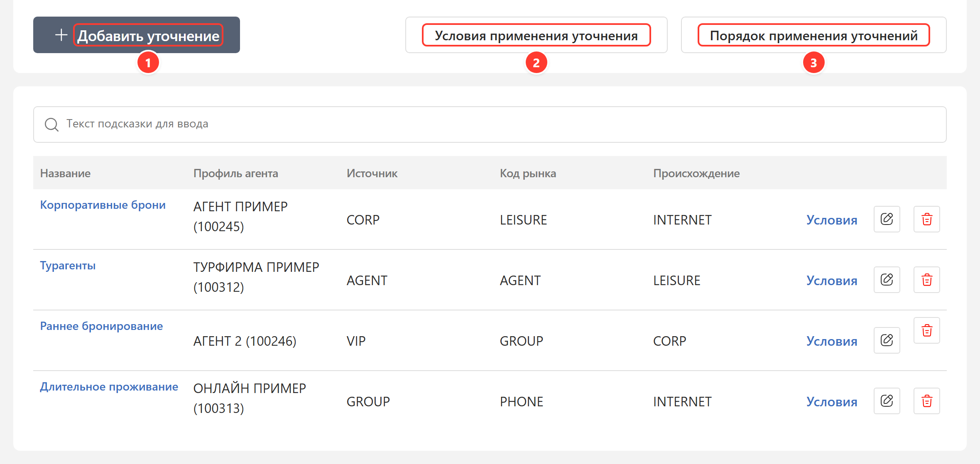Image resolution: width=980 pixels, height=464 pixels.
Task: Focus the search field with hint text
Action: tap(490, 125)
